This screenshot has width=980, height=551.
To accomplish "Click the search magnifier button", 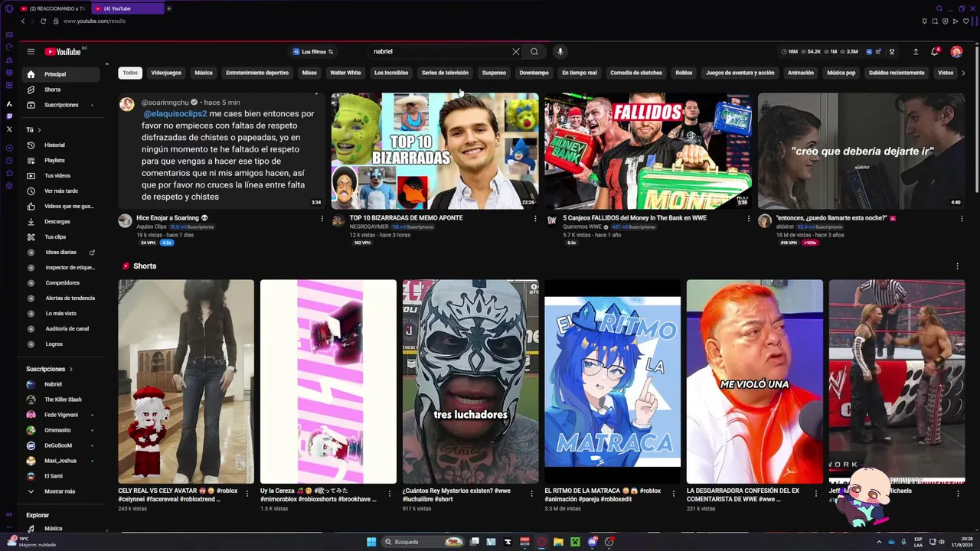I will [534, 51].
